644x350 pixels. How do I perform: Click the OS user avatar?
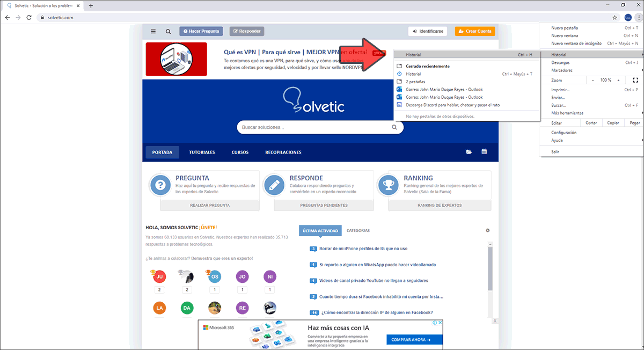pos(214,277)
